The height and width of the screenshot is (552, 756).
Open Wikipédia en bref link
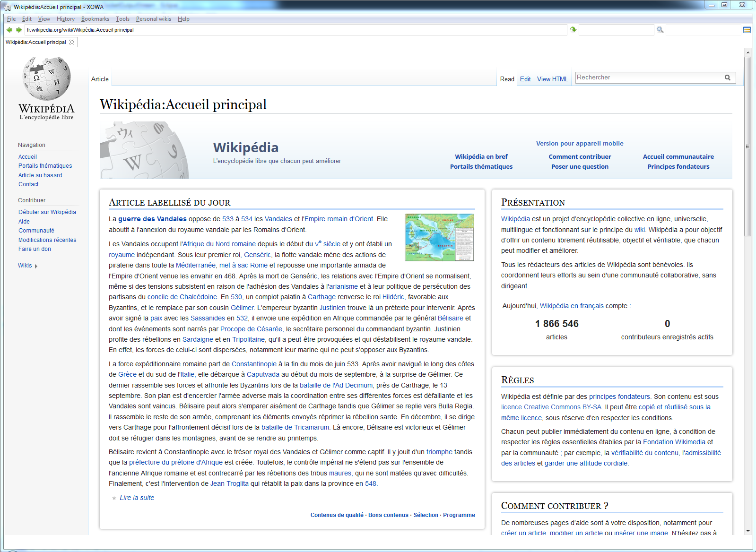pyautogui.click(x=481, y=156)
